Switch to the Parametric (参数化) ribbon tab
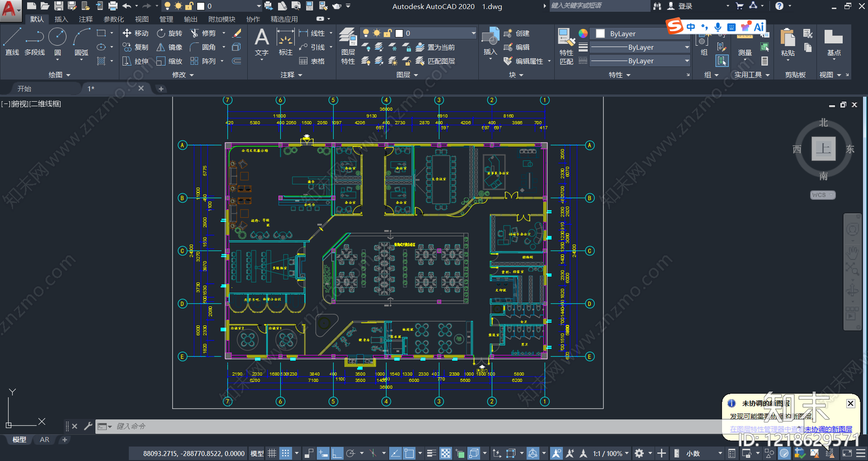 coord(114,19)
